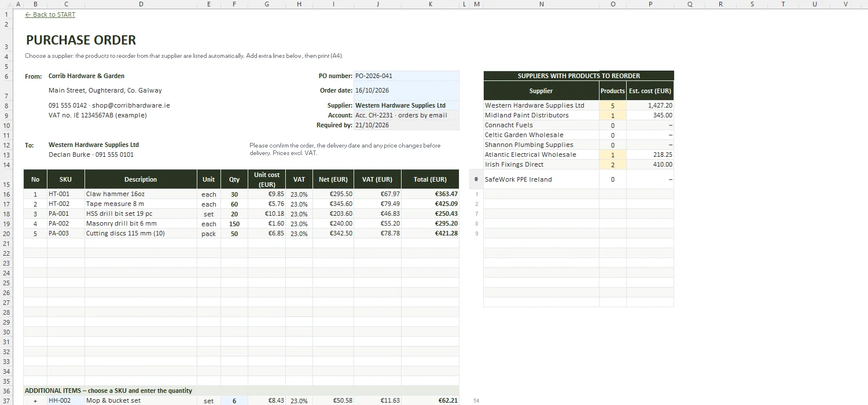The image size is (868, 405).
Task: Select the address 'Main Street, Oughterard, Co. Galway'
Action: [x=105, y=90]
